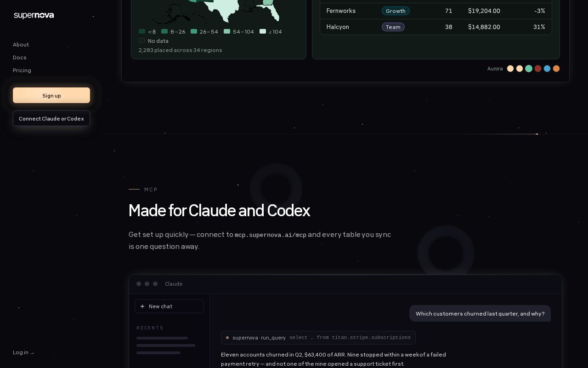Open the About page link
This screenshot has height=368, width=588.
pyautogui.click(x=21, y=45)
